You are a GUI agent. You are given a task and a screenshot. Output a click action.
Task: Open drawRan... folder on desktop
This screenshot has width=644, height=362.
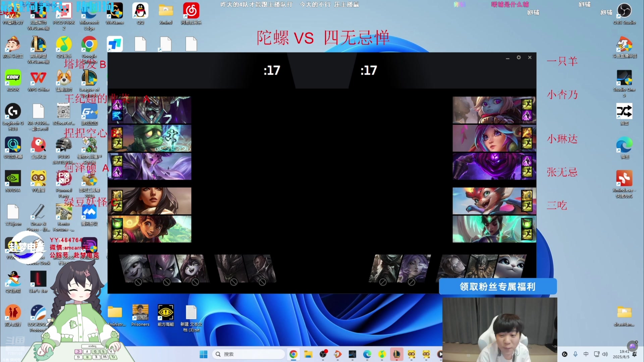click(x=624, y=315)
